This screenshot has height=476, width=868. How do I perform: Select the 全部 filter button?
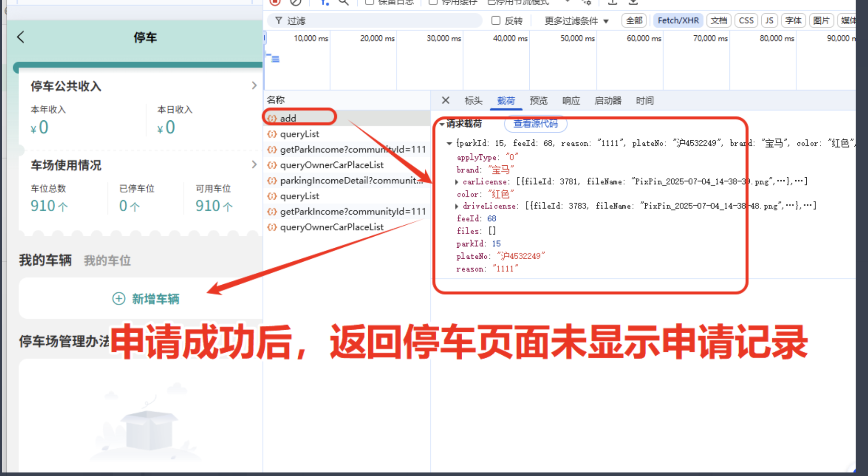click(x=634, y=21)
